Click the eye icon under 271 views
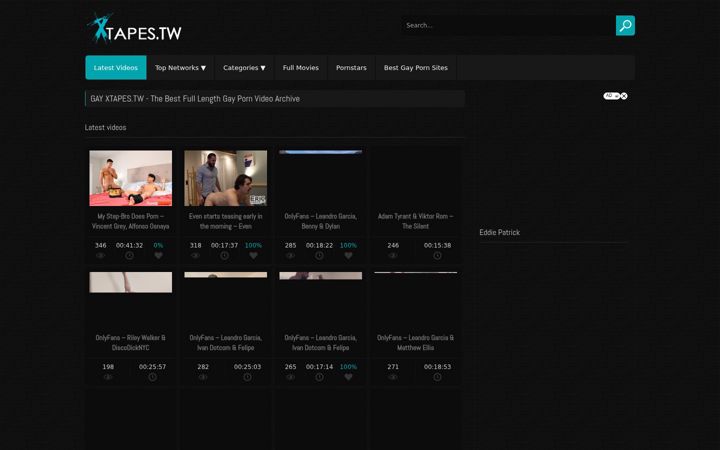The height and width of the screenshot is (450, 720). point(393,377)
